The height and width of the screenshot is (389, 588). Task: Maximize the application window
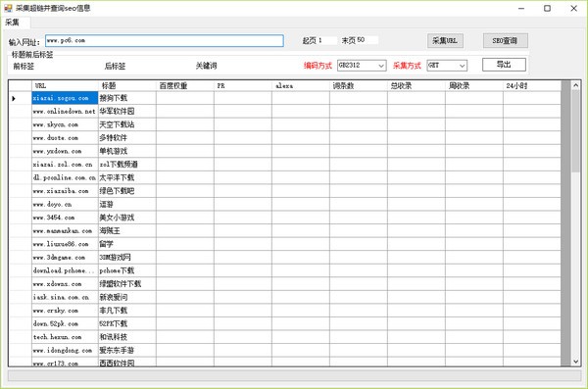(x=547, y=8)
